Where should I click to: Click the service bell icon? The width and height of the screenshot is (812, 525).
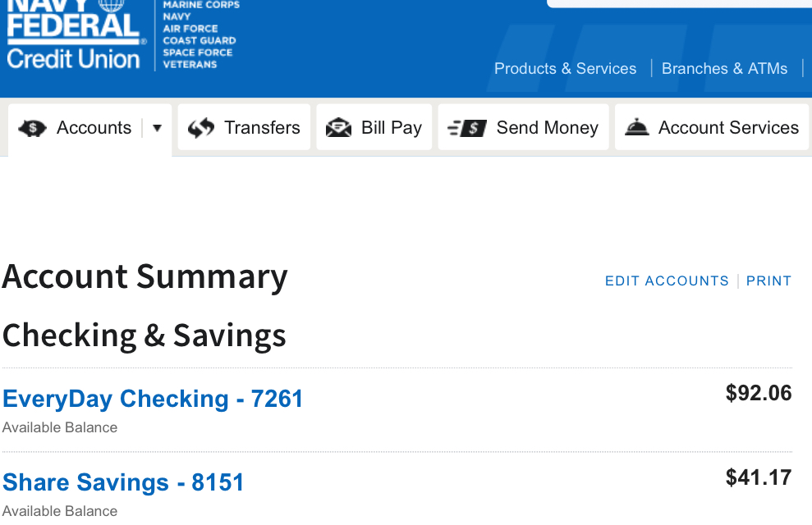click(x=637, y=127)
